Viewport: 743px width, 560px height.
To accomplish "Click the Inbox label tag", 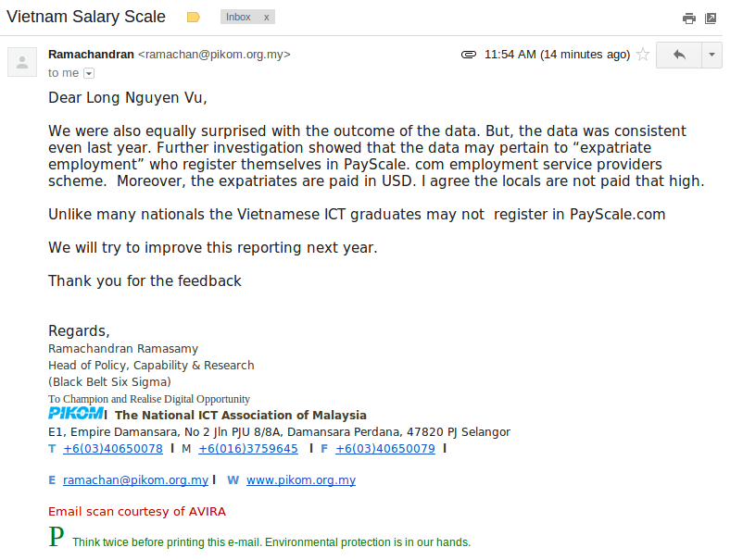I will 239,18.
